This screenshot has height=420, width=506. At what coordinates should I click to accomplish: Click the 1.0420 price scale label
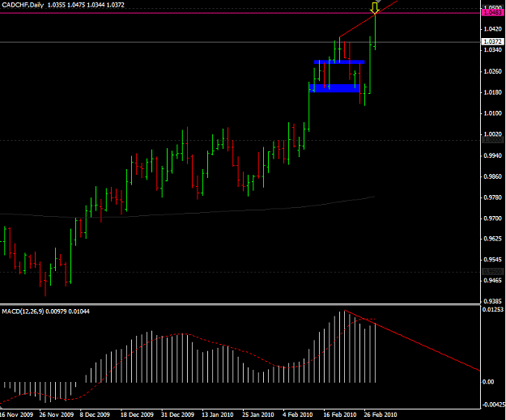[x=492, y=29]
